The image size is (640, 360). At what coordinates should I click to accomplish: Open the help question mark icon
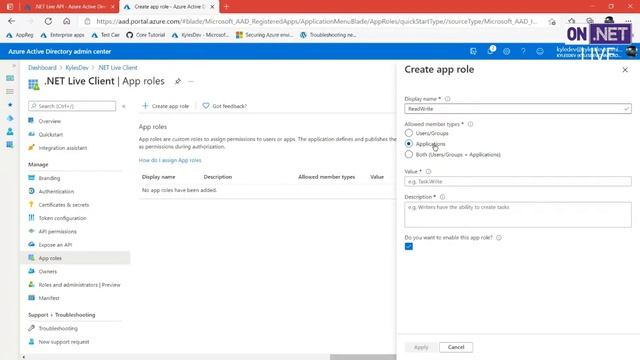click(523, 51)
